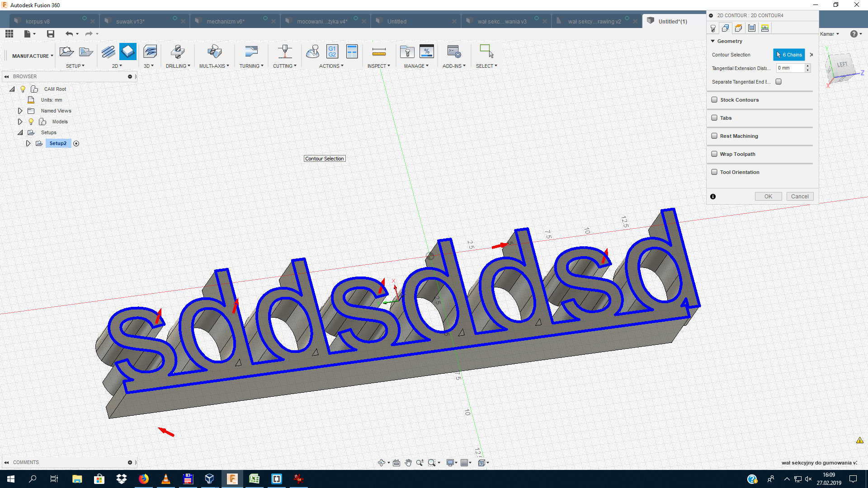Screen dimensions: 868x488
Task: Enable the Tabs checkbox
Action: pyautogui.click(x=714, y=118)
